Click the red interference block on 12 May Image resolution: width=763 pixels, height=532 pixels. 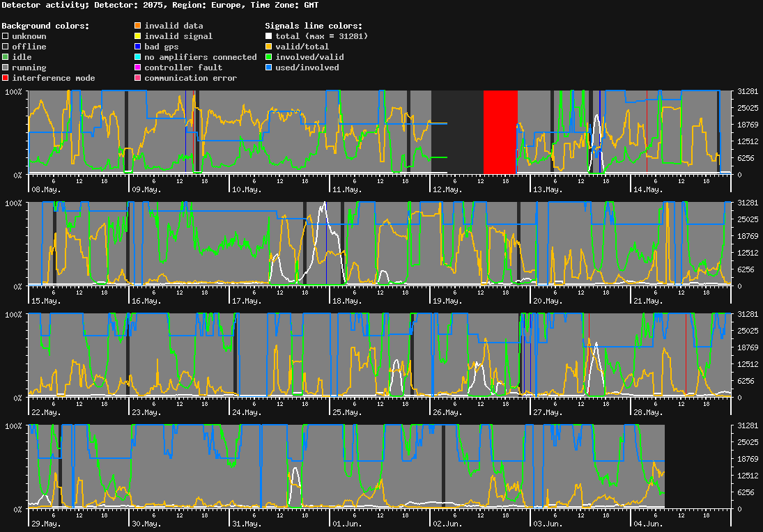coord(500,132)
